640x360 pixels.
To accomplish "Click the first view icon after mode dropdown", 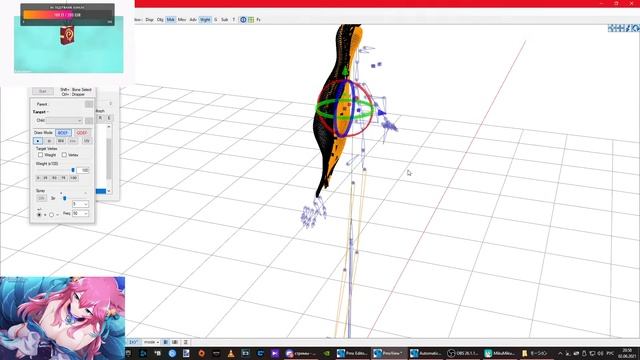I will 166,342.
